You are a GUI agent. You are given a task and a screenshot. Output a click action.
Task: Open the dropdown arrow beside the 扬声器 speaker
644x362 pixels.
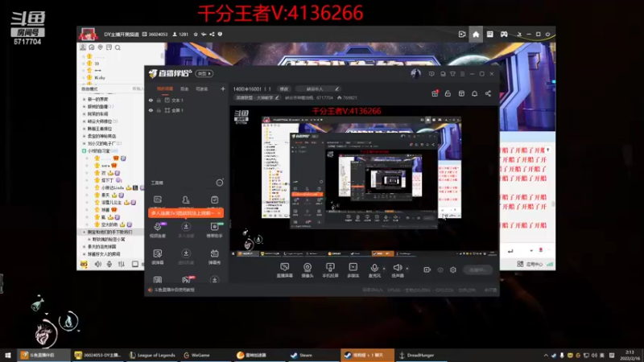tap(407, 269)
